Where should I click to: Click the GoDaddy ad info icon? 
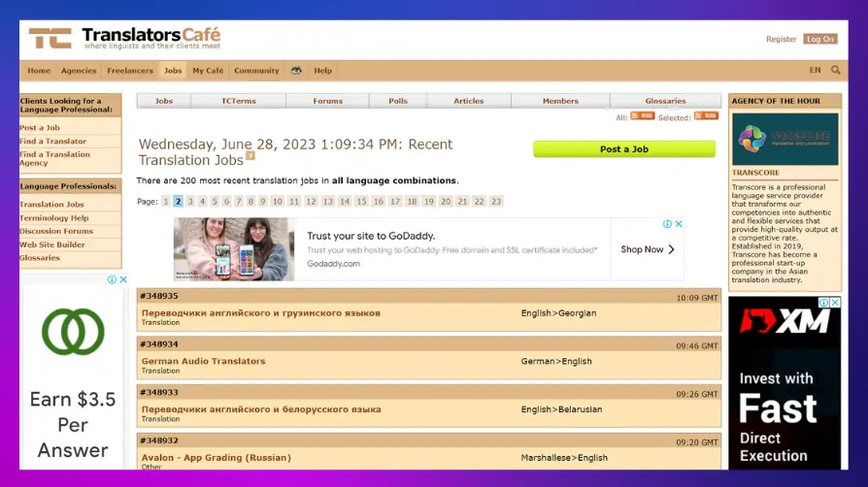[667, 223]
